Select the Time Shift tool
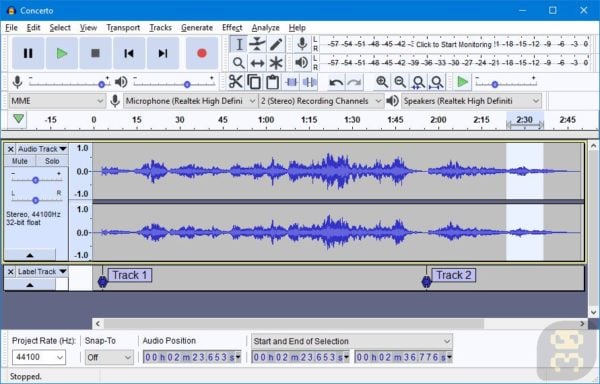 257,63
